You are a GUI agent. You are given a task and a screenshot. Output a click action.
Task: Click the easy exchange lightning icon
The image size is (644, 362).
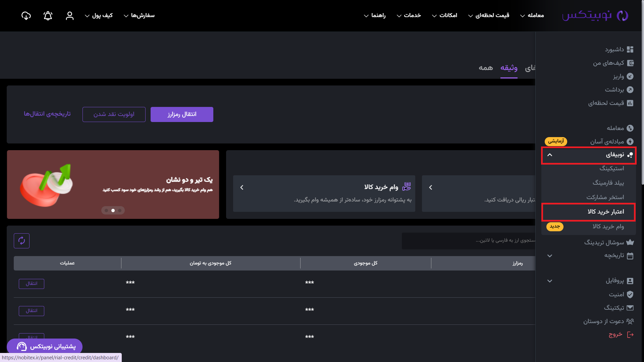click(x=630, y=141)
